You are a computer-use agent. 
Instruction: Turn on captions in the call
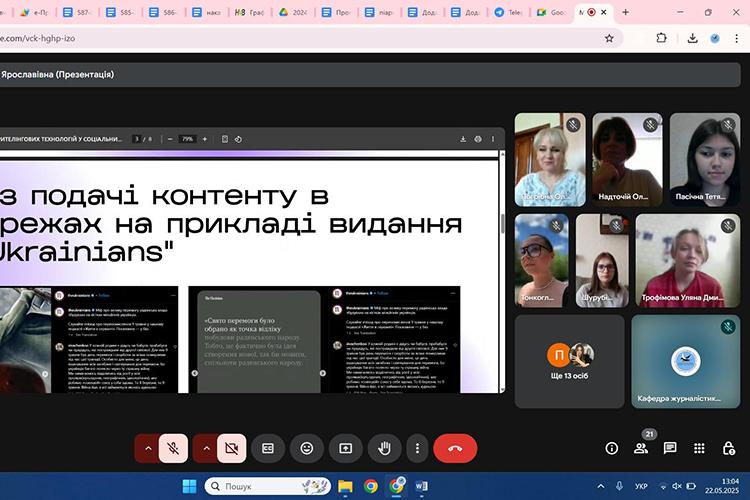pos(268,448)
